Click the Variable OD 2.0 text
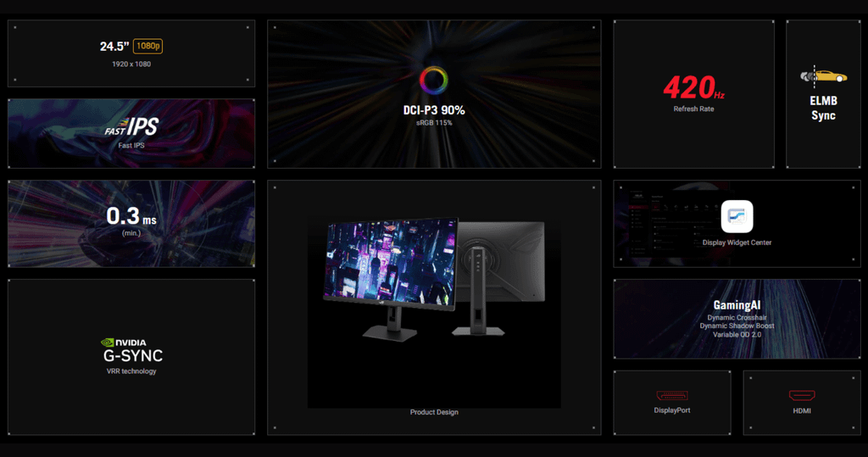 (737, 335)
